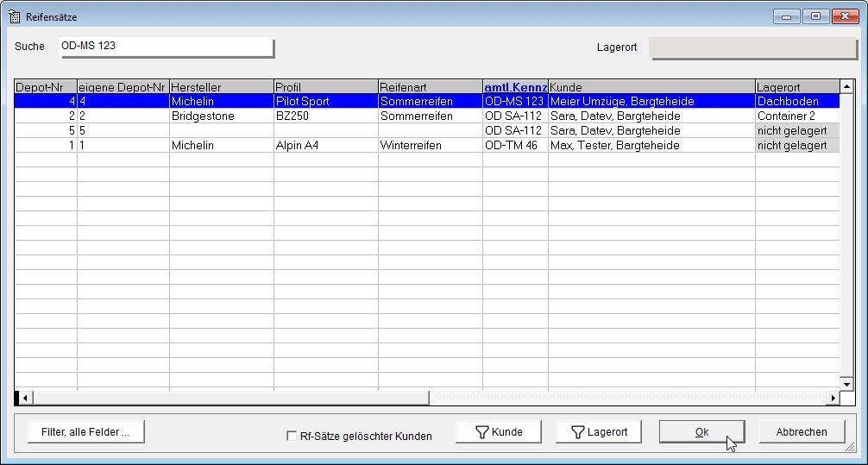Viewport: 868px width, 465px height.
Task: Toggle Rf-Sätze gelöschter Kunden checkbox
Action: coord(291,436)
